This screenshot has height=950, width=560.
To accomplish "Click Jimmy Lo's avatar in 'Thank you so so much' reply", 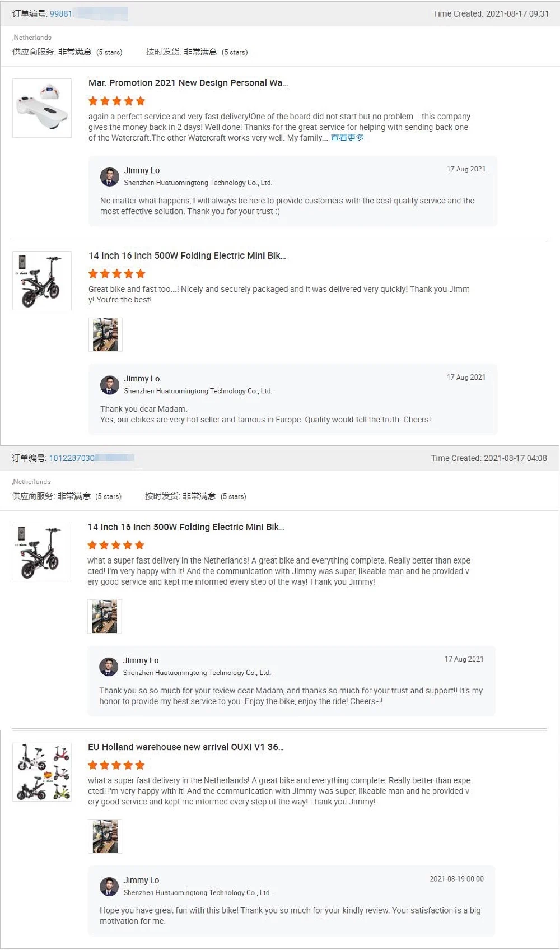I will [109, 667].
